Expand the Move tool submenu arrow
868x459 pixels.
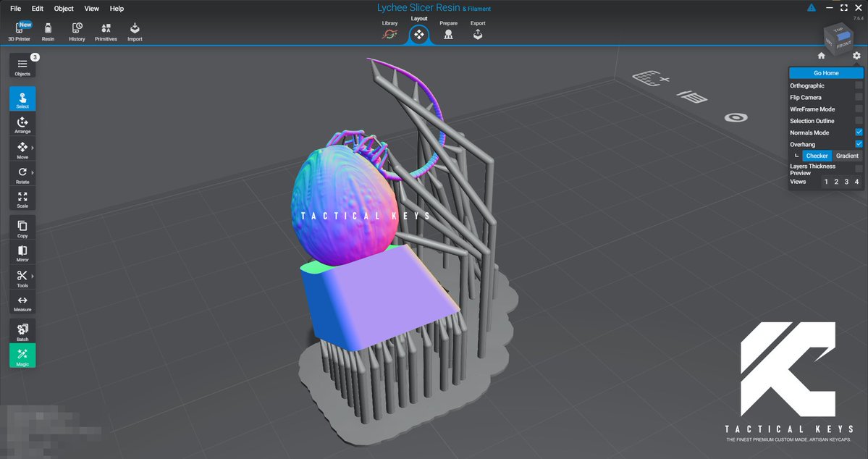pyautogui.click(x=33, y=148)
